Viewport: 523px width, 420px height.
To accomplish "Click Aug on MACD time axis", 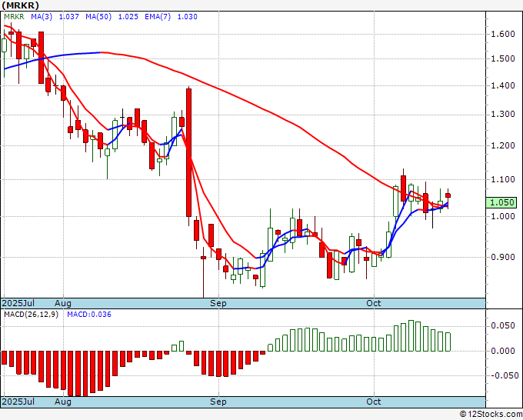I will tap(63, 402).
